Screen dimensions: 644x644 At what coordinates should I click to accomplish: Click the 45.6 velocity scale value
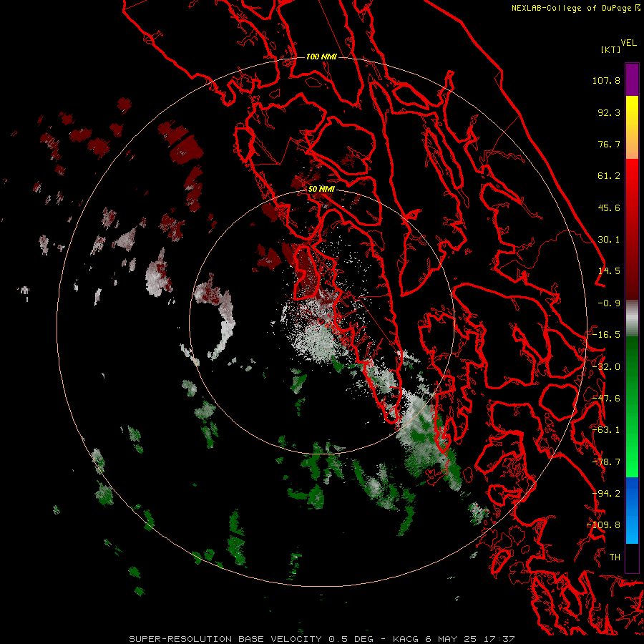point(609,208)
